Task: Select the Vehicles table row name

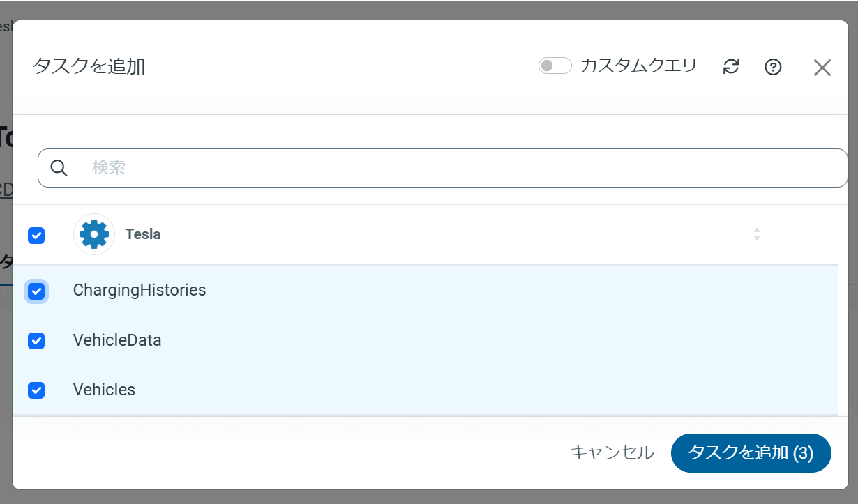Action: (x=104, y=390)
